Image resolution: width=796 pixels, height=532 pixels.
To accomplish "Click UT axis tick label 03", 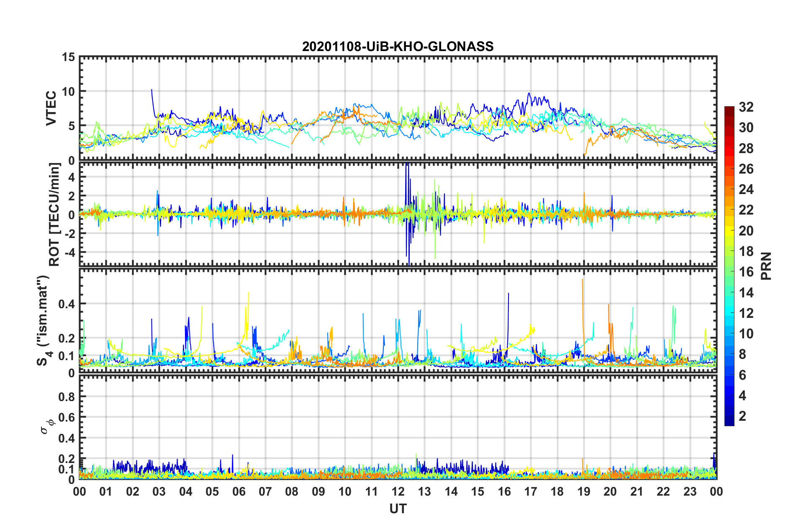I will click(159, 491).
